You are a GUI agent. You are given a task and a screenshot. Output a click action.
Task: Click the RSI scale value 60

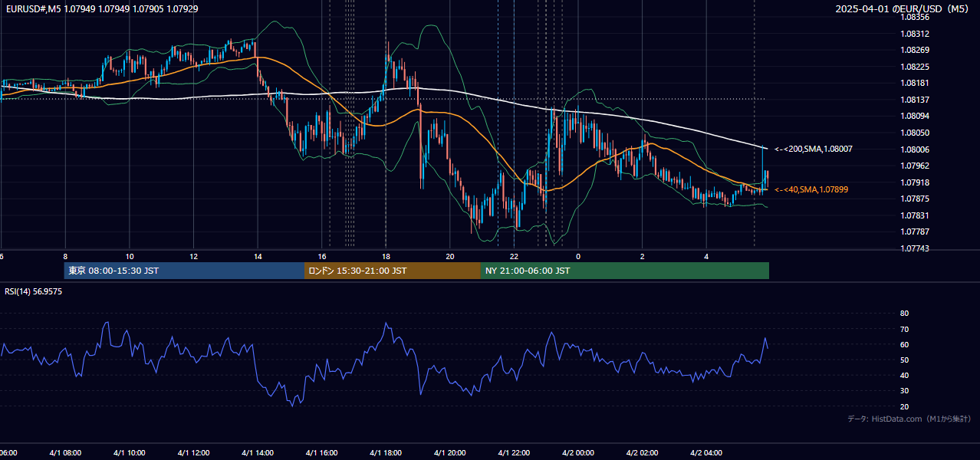coord(904,344)
